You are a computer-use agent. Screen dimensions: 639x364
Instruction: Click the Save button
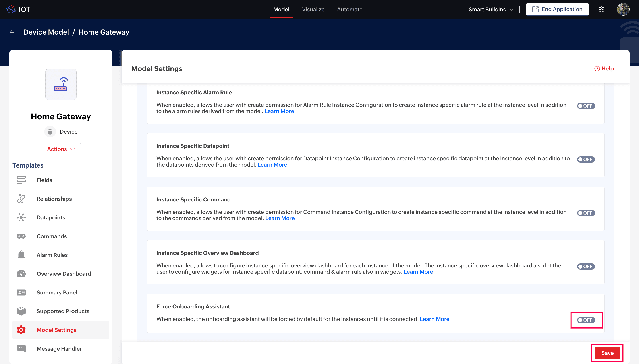(x=607, y=353)
